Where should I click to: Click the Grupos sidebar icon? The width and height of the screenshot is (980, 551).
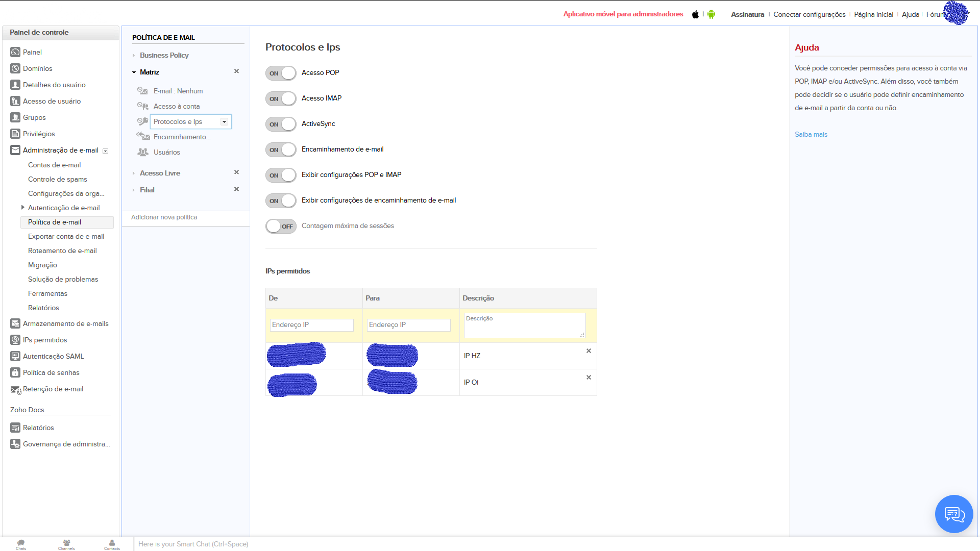click(15, 117)
